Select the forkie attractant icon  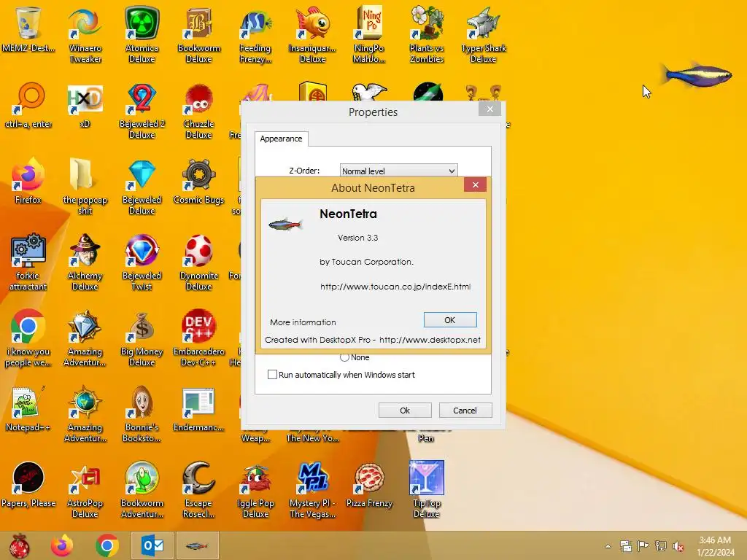(28, 261)
